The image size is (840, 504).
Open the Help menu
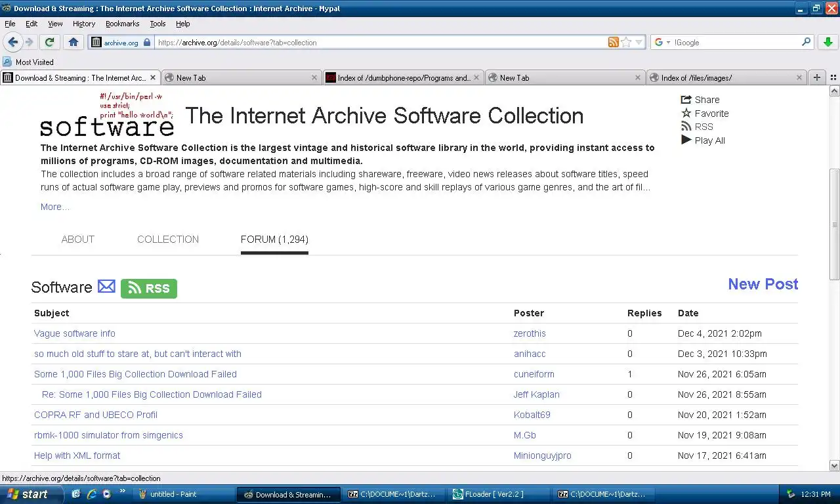click(x=183, y=24)
